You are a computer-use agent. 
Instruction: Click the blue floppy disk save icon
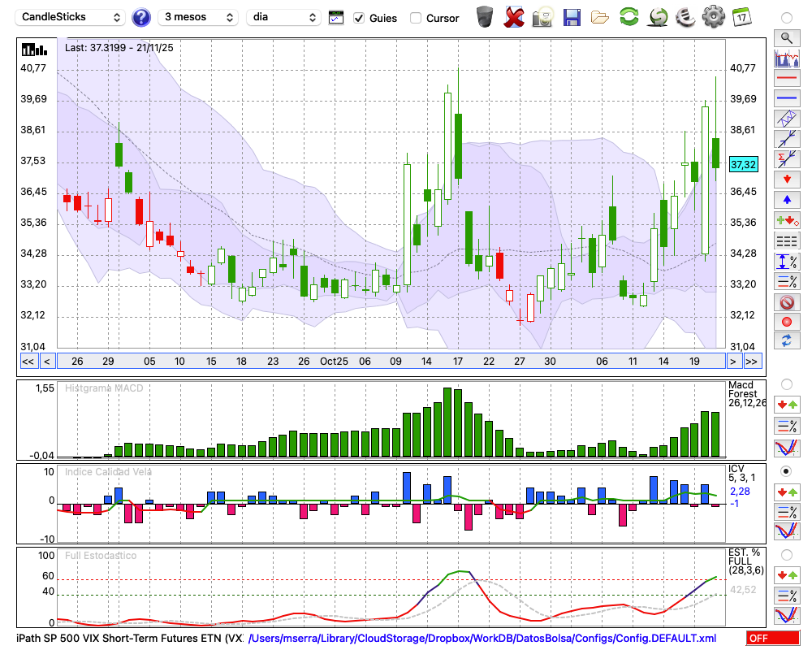click(x=572, y=17)
